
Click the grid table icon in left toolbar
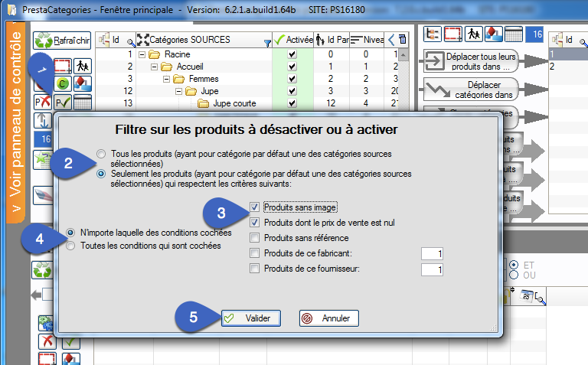point(83,102)
